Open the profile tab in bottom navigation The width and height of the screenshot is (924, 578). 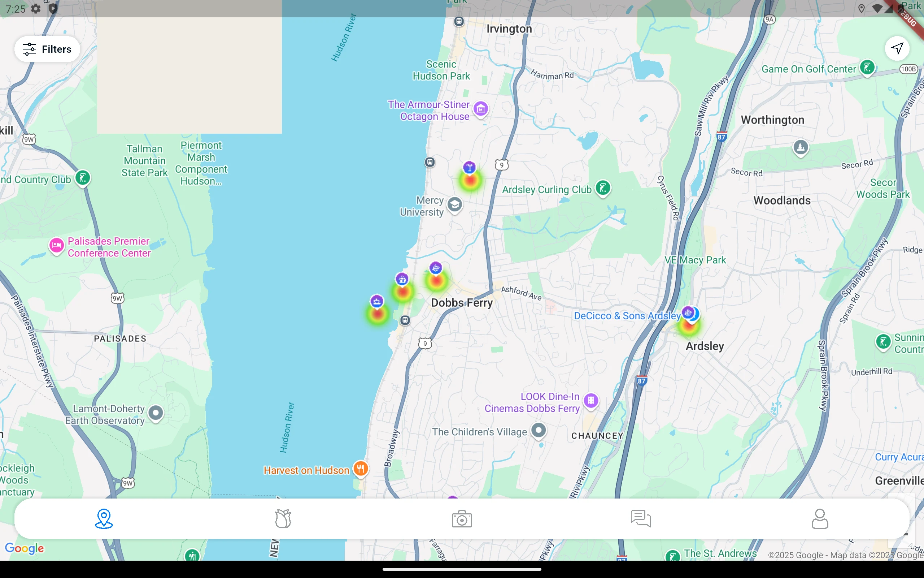point(820,519)
